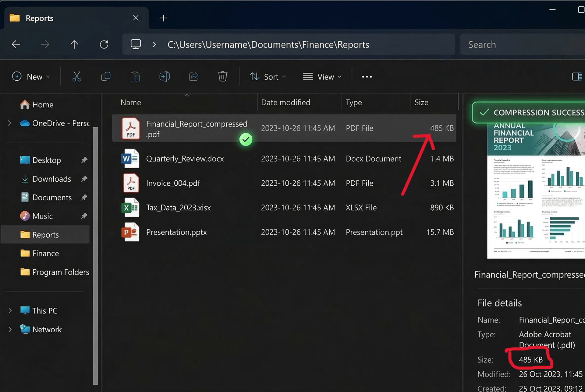The height and width of the screenshot is (392, 585).
Task: Click the Rename icon in the toolbar
Action: [x=164, y=76]
